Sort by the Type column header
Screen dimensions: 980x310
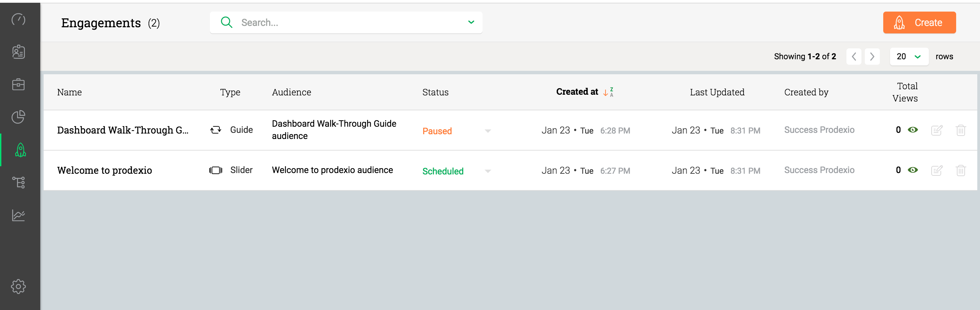pos(230,92)
